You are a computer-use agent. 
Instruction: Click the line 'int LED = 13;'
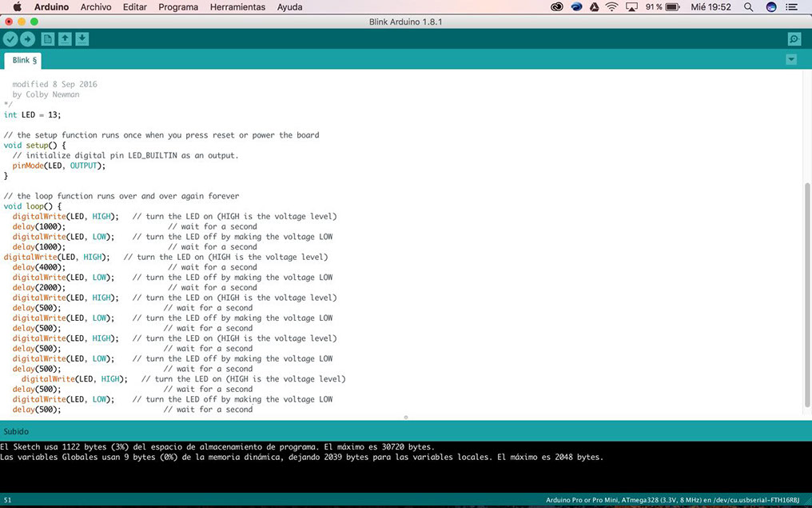click(32, 114)
